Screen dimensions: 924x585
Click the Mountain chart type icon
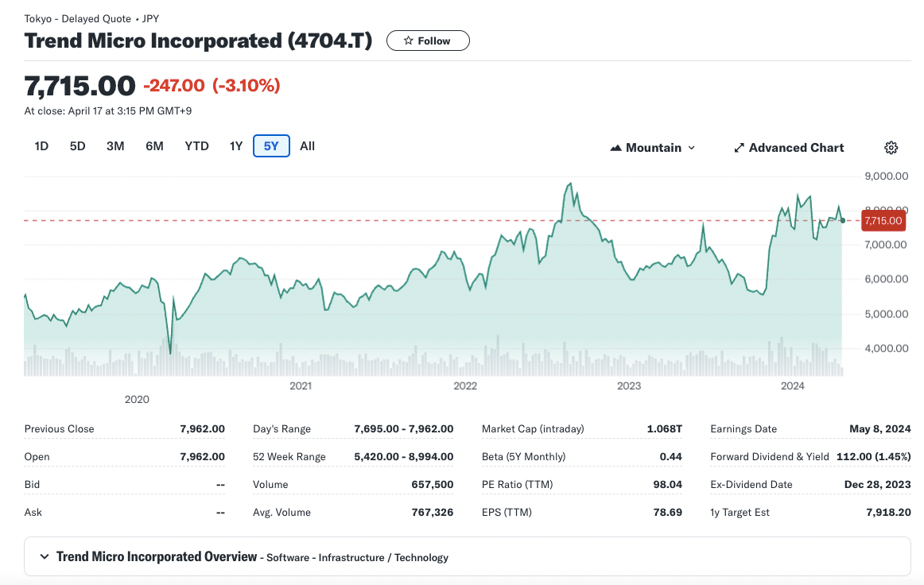(x=615, y=148)
